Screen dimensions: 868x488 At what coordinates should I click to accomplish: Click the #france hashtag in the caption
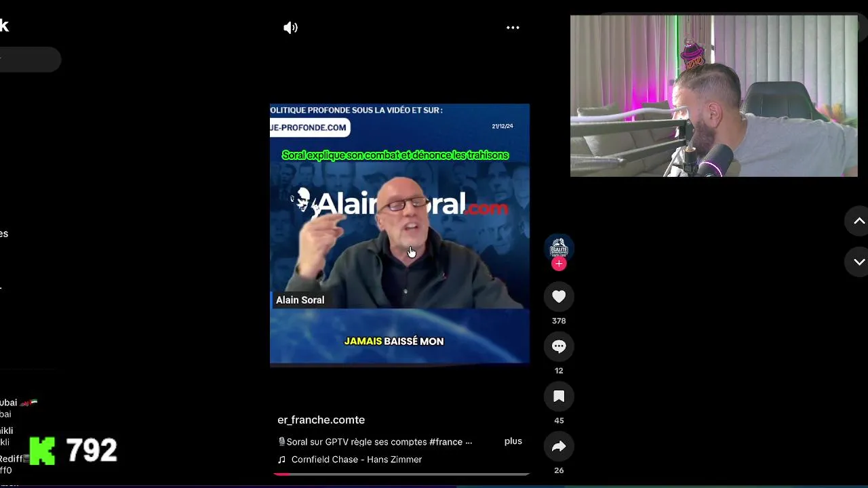[446, 442]
